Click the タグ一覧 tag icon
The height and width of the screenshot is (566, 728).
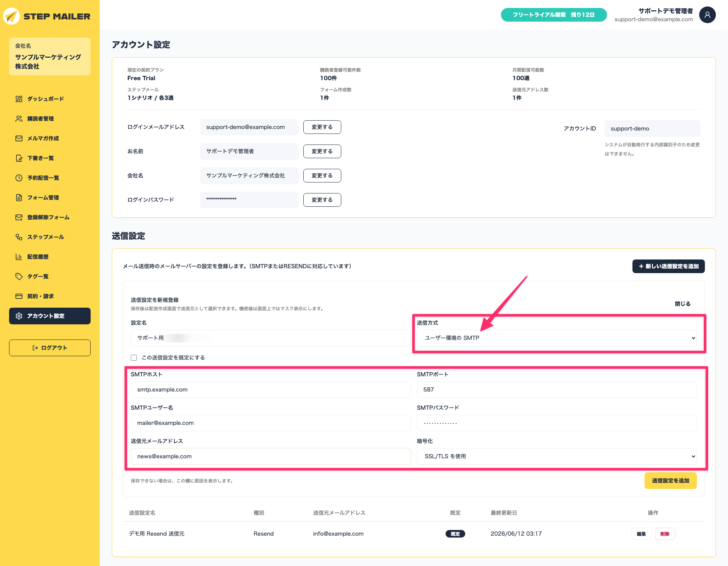[19, 277]
